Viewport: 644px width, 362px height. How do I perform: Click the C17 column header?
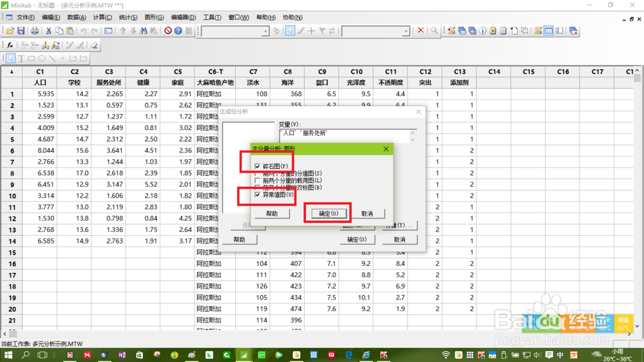click(x=597, y=71)
